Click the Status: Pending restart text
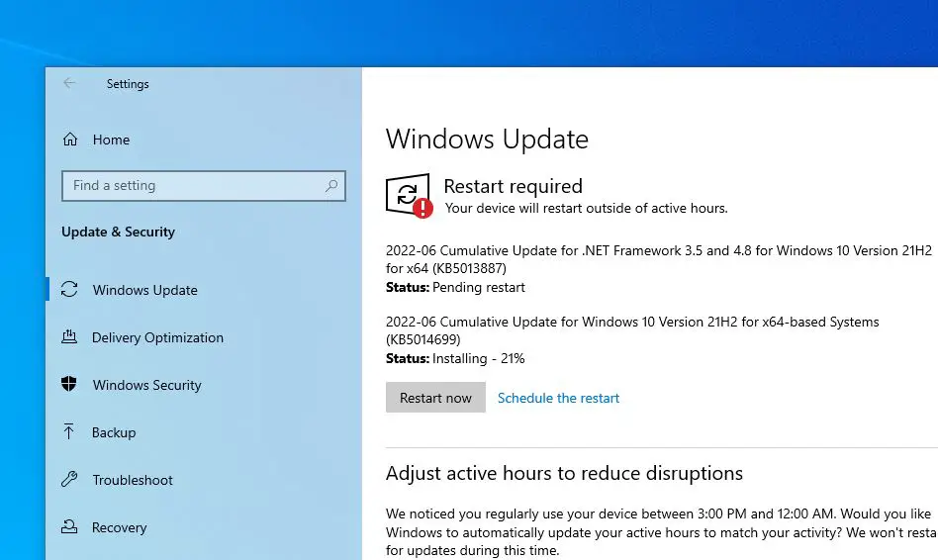This screenshot has width=938, height=560. click(x=455, y=287)
